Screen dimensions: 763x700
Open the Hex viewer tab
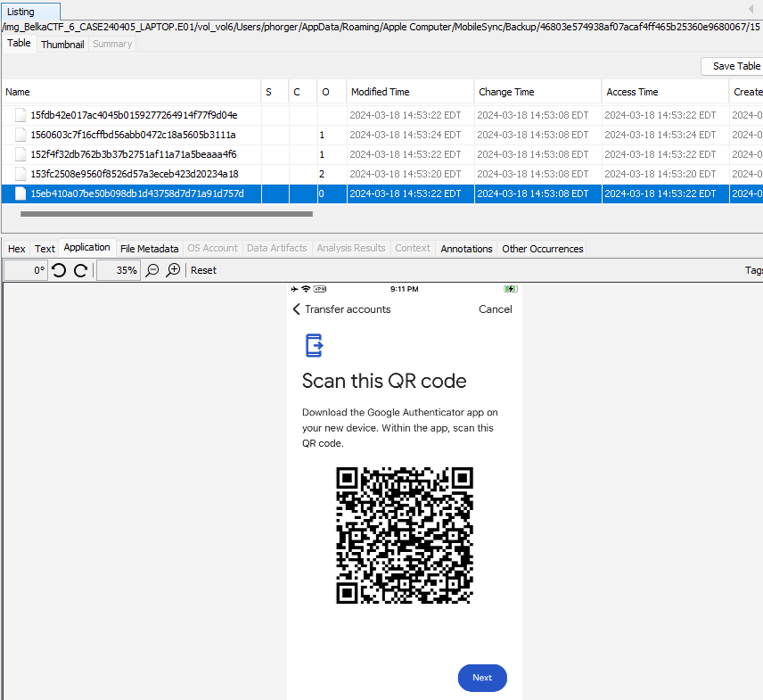(17, 249)
